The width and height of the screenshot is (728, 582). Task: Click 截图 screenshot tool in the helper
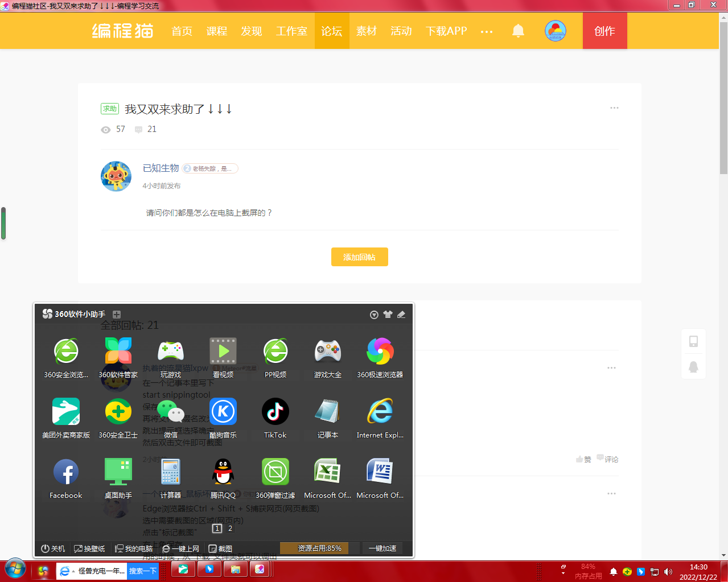pos(220,548)
